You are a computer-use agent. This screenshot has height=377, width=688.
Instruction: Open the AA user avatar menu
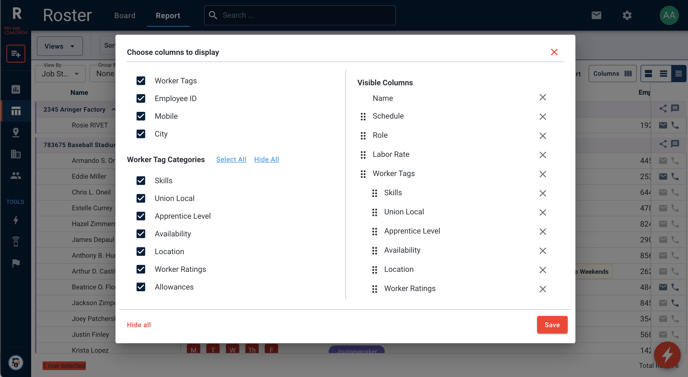pyautogui.click(x=669, y=15)
